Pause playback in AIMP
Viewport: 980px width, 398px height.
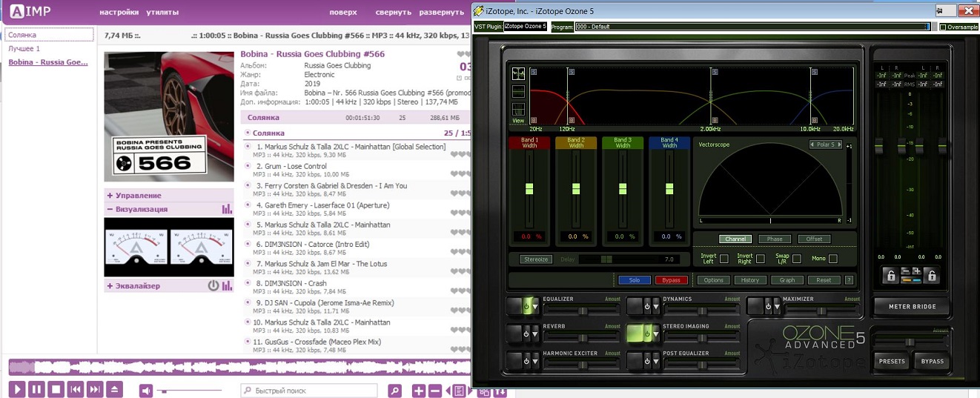click(36, 390)
